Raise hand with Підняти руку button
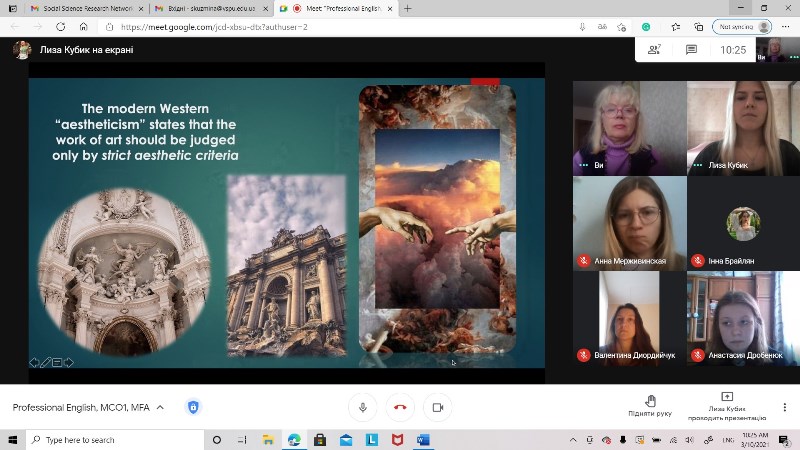The image size is (800, 450). 650,406
